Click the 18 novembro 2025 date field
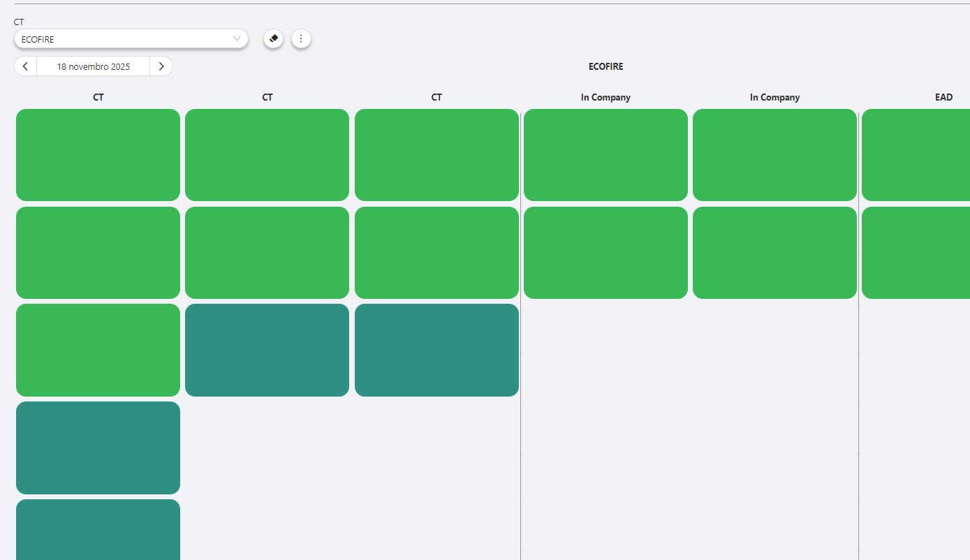The image size is (970, 560). (x=94, y=66)
